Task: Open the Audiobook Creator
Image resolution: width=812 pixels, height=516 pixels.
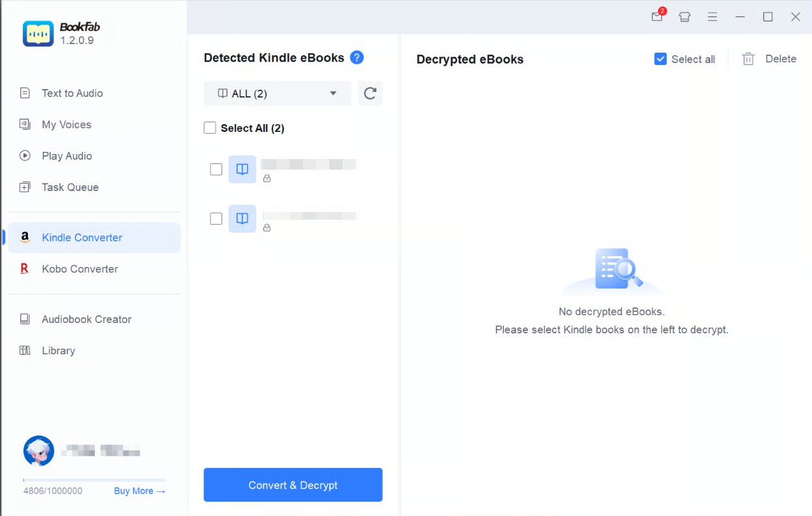Action: (86, 319)
